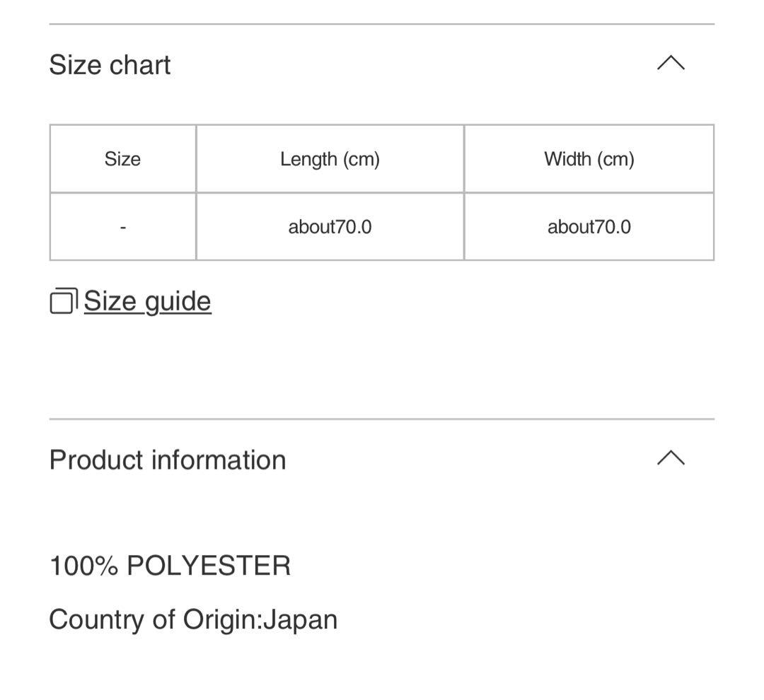Select the Width (cm) header cell
The image size is (764, 700).
click(x=589, y=159)
